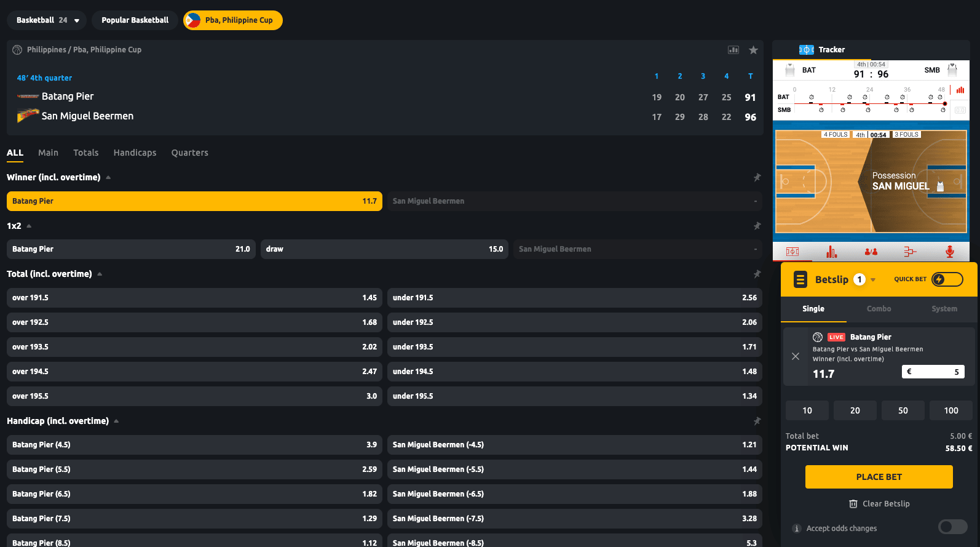Toggle the Quick Bet switch
Image resolution: width=980 pixels, height=547 pixels.
947,279
